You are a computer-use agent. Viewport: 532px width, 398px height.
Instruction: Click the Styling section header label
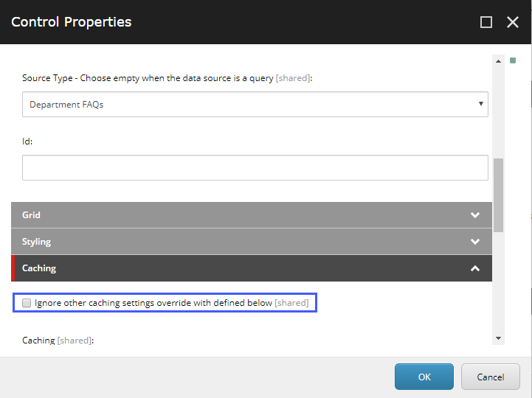click(37, 242)
